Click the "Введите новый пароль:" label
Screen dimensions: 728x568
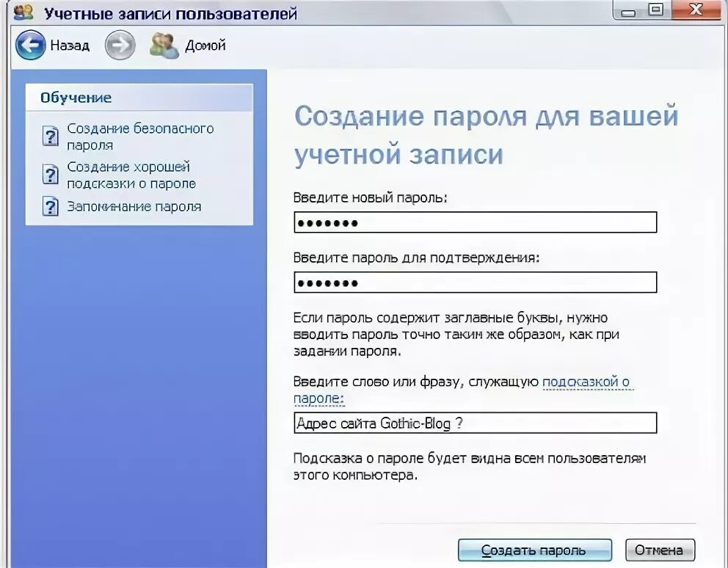click(370, 197)
